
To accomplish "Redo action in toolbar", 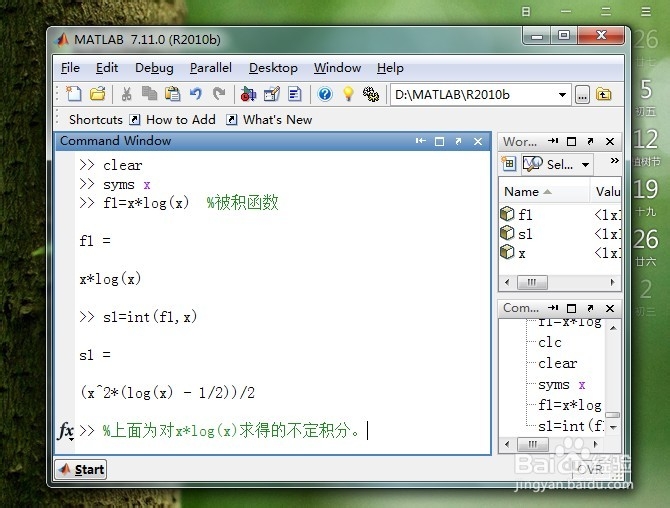I will pos(219,94).
